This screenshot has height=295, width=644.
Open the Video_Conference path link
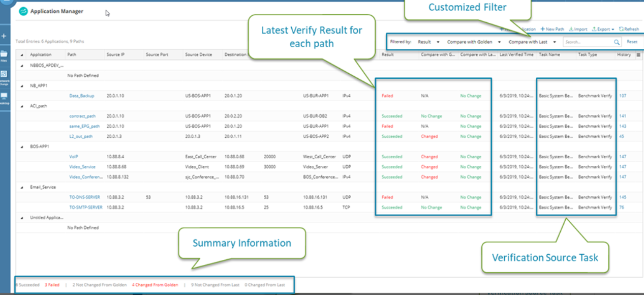click(85, 177)
